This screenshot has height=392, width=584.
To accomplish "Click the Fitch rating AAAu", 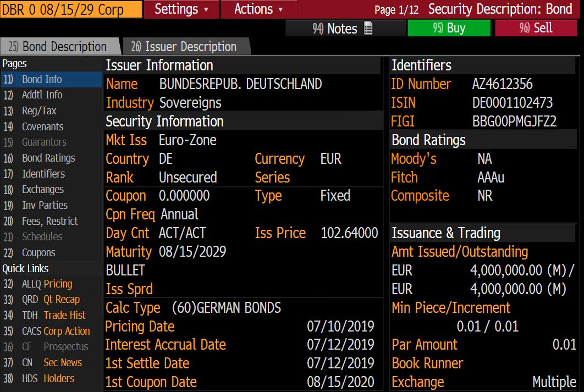I will coord(491,178).
